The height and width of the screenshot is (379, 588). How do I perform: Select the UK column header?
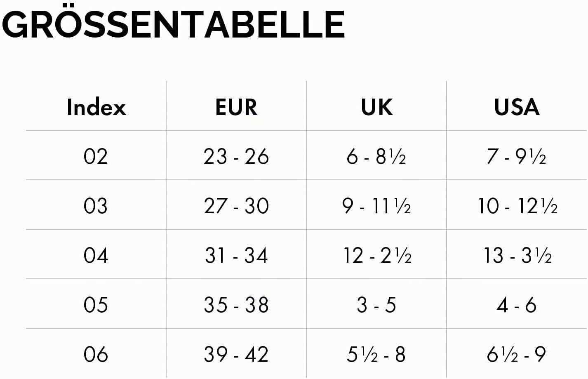(x=376, y=107)
